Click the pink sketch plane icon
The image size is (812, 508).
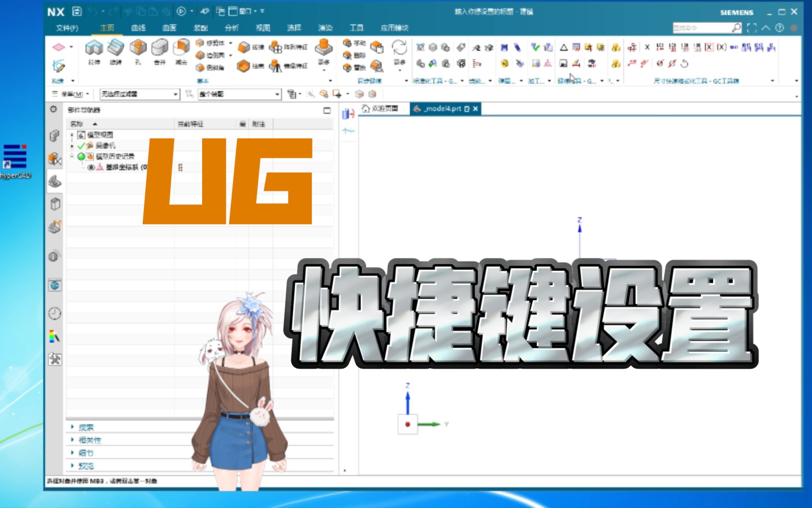coord(58,47)
